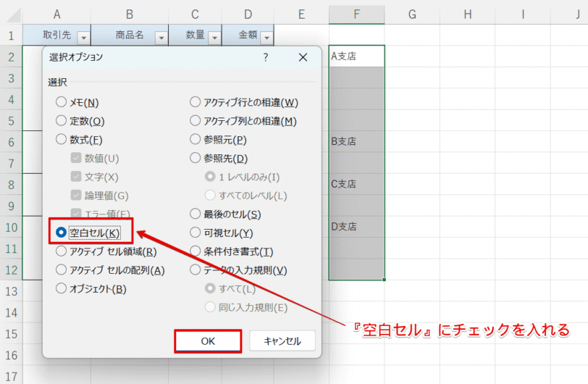Select column A header
Screen dimensions: 588x384
coord(56,14)
